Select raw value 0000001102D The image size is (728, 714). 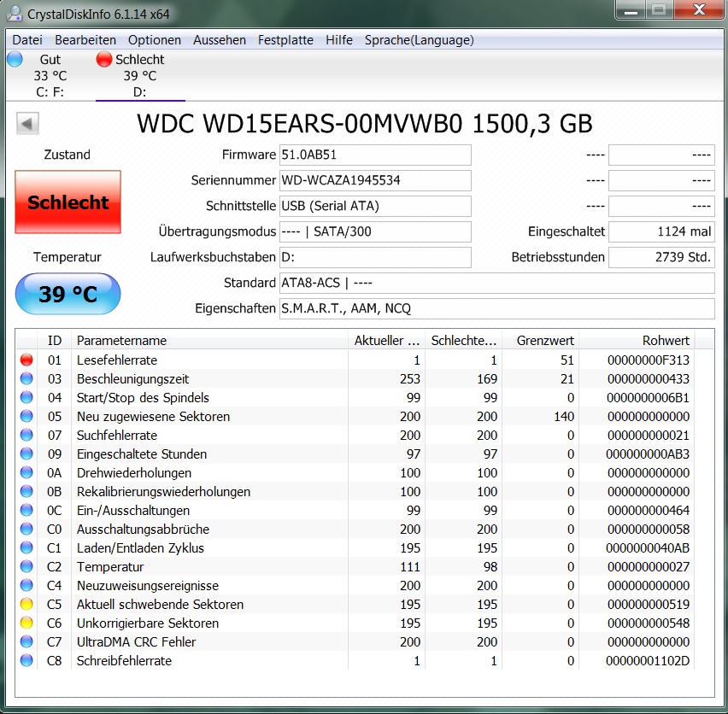648,661
